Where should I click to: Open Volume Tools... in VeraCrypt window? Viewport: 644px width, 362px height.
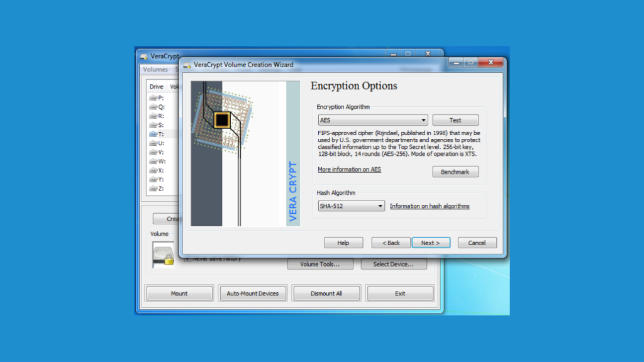(x=320, y=265)
